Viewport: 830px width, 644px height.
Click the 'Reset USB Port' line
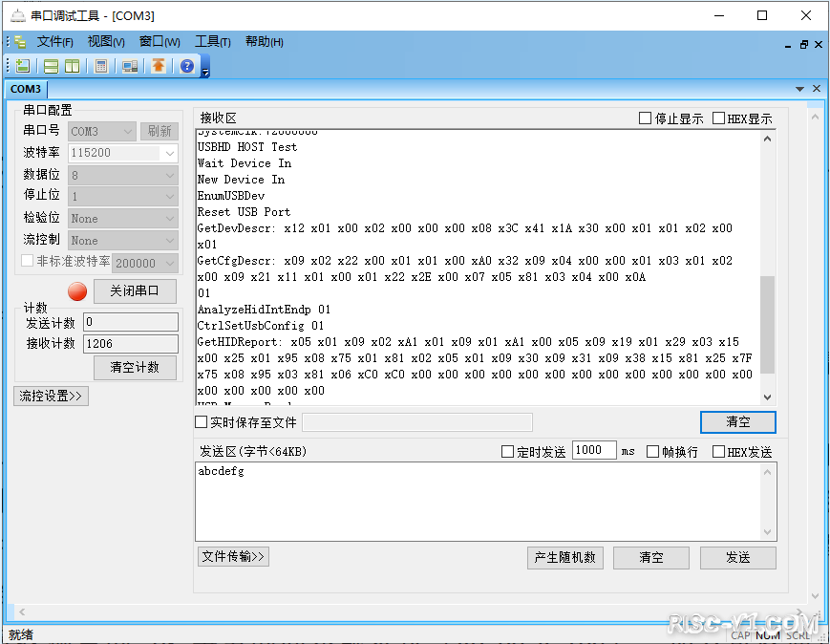(244, 212)
